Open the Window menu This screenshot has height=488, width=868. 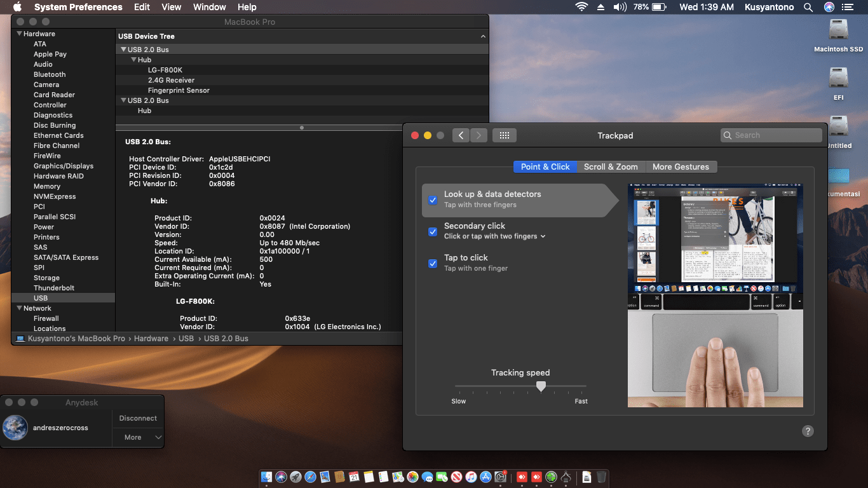pos(209,7)
